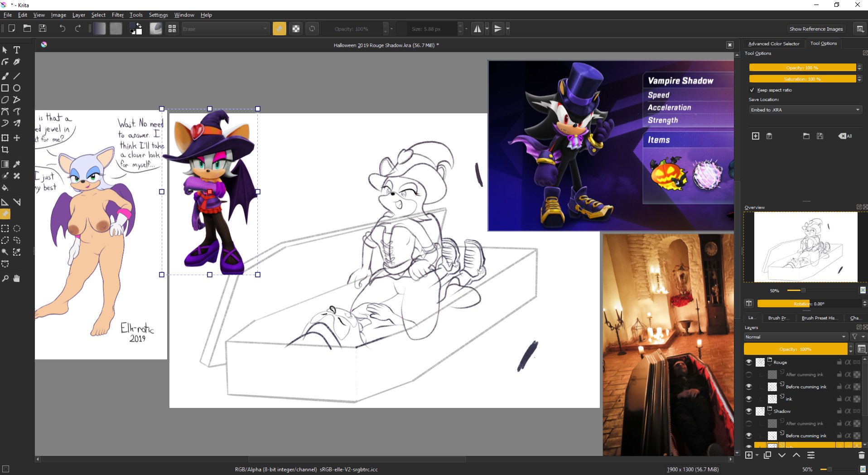Toggle the lock on the Shadow layer
This screenshot has width=868, height=475.
tap(839, 411)
